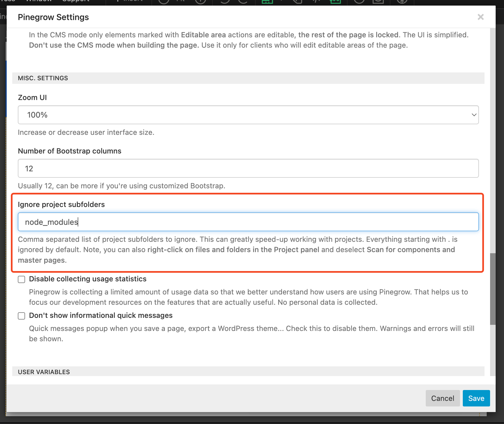Screen dimensions: 504x424
Task: Close the Pinegrow Settings dialog with the X
Action: click(481, 17)
